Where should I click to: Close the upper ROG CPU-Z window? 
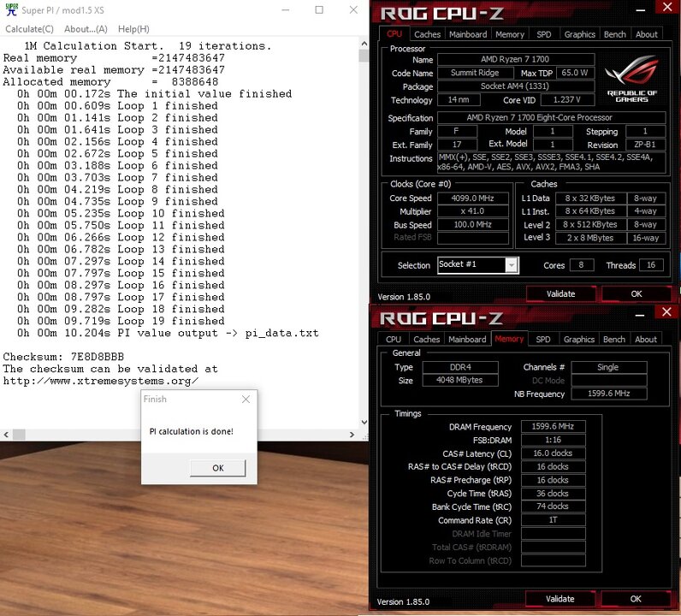(667, 7)
